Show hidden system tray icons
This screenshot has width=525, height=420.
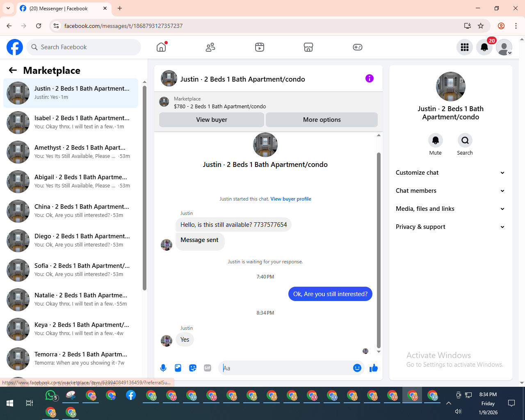449,403
